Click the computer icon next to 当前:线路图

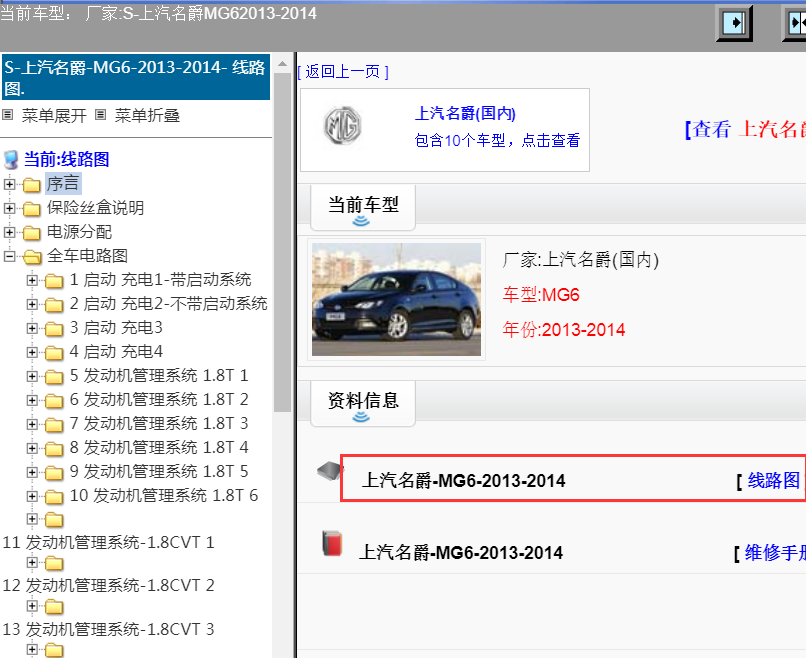[11, 160]
